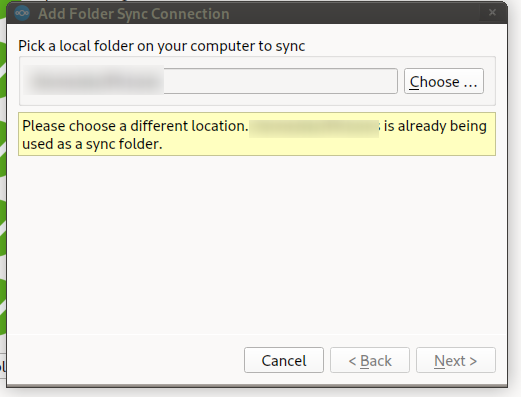Screen dimensions: 521x397
Task: Select the 'Please choose a different location' text
Action: point(135,126)
